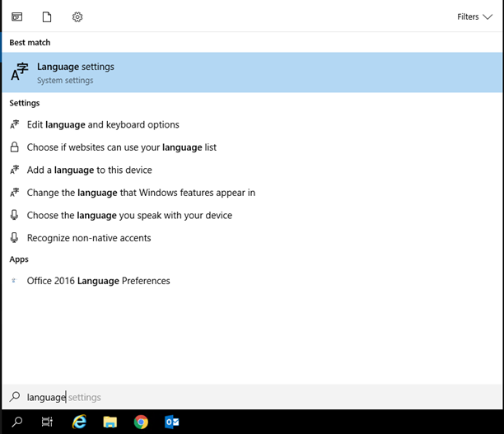
Task: Open Task View from the taskbar
Action: coord(47,422)
